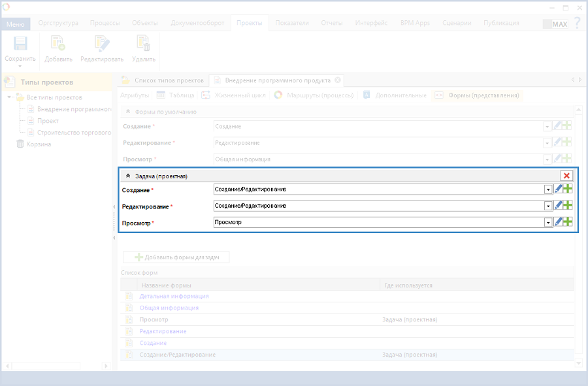Image resolution: width=588 pixels, height=386 pixels.
Task: Close the Внедрение программного продукта tab
Action: 338,80
